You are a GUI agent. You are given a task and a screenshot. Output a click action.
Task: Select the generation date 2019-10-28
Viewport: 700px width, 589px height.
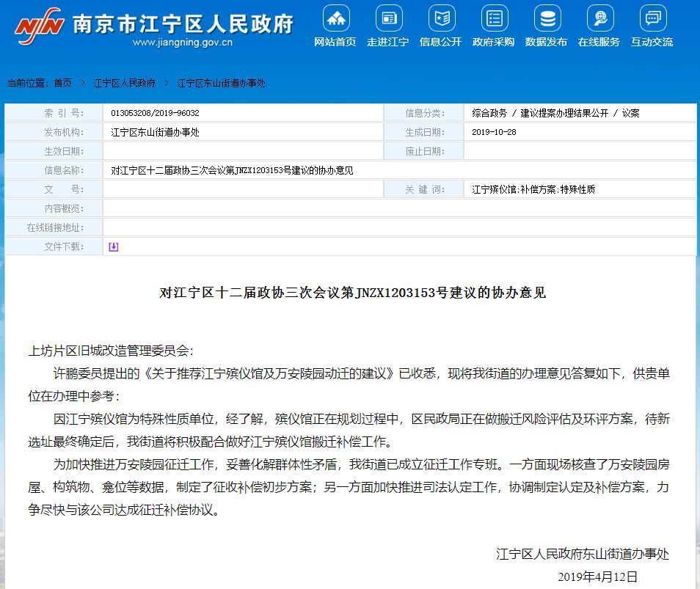coord(494,133)
